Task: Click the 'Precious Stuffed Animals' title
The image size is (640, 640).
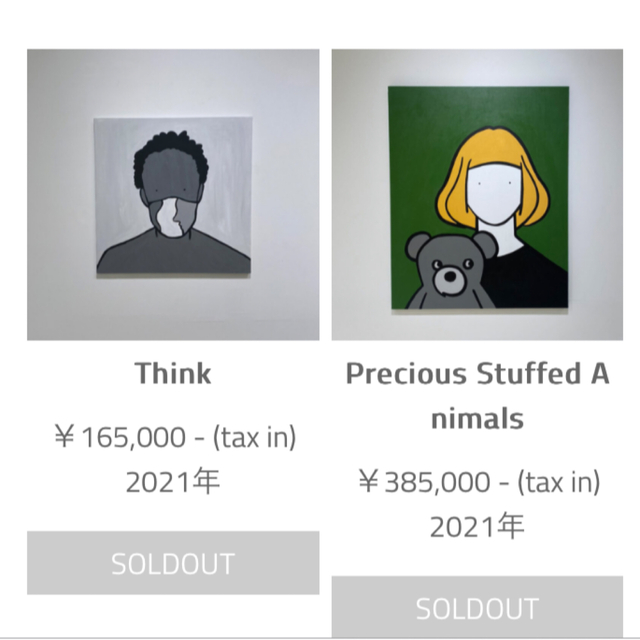Action: pos(477,396)
